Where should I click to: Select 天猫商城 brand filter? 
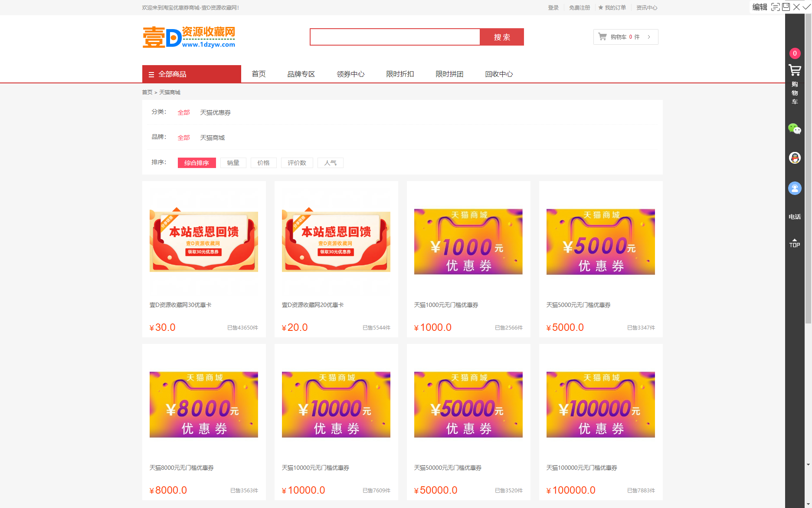coord(212,137)
